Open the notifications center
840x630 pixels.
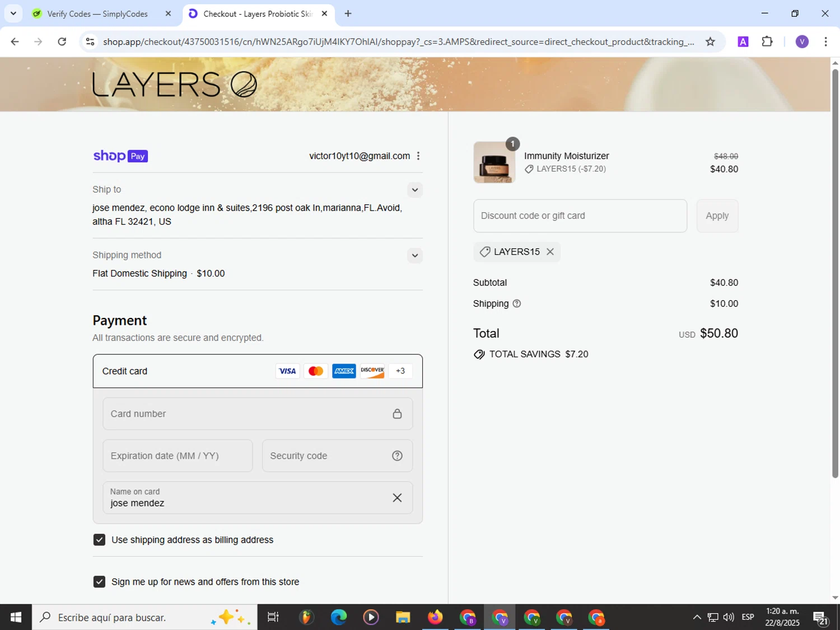pos(821,618)
